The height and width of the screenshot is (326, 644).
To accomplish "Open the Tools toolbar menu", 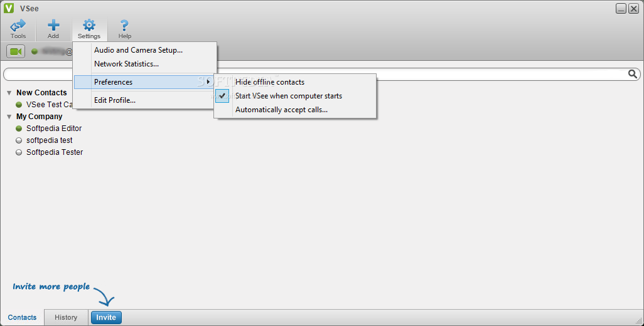I will click(18, 29).
